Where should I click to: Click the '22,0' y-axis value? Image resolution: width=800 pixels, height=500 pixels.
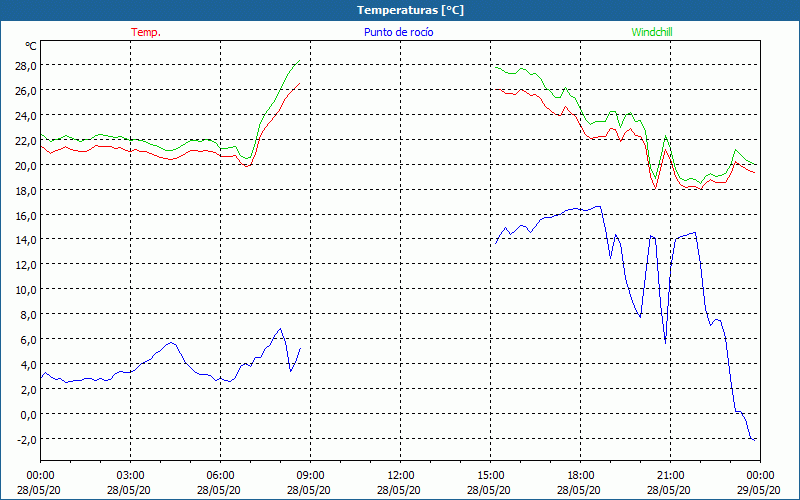click(26, 140)
